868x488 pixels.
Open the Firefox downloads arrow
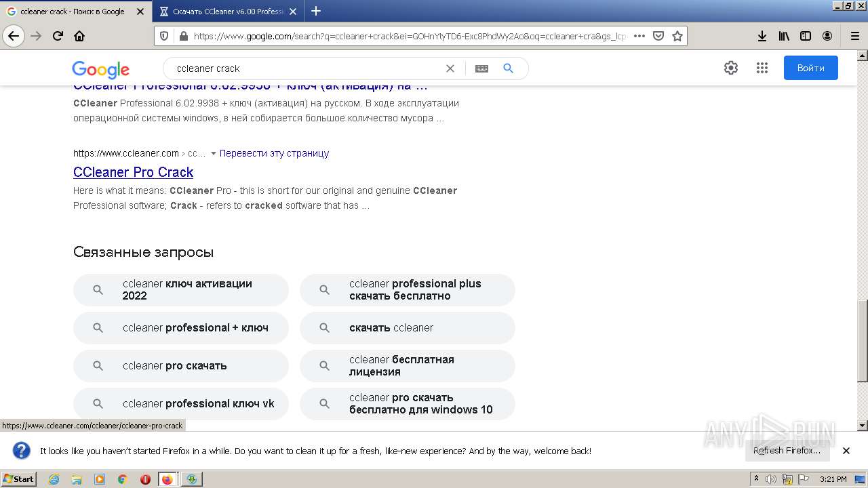coord(762,36)
